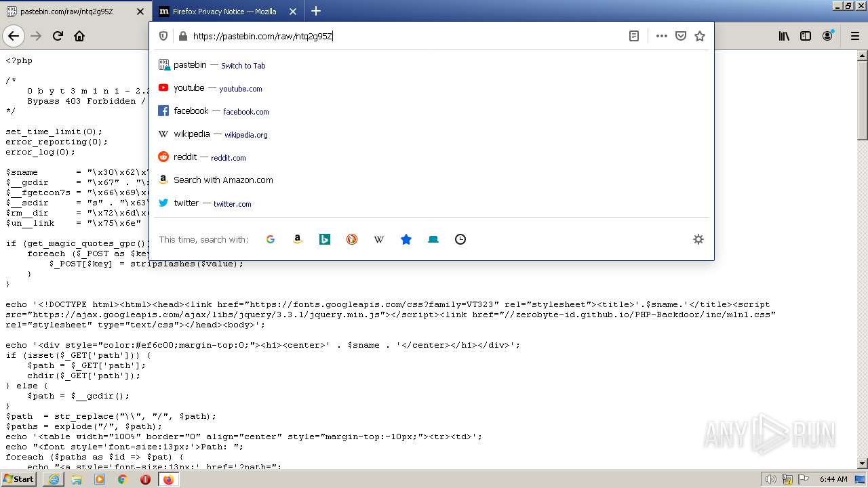
Task: Click '<?php' text line
Action: [19, 60]
